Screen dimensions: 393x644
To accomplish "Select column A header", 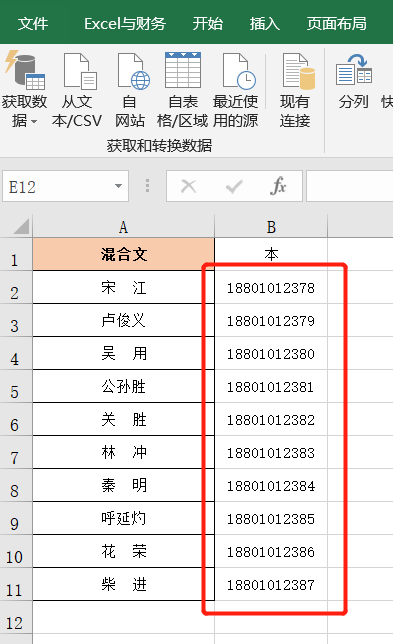I will pos(123,227).
